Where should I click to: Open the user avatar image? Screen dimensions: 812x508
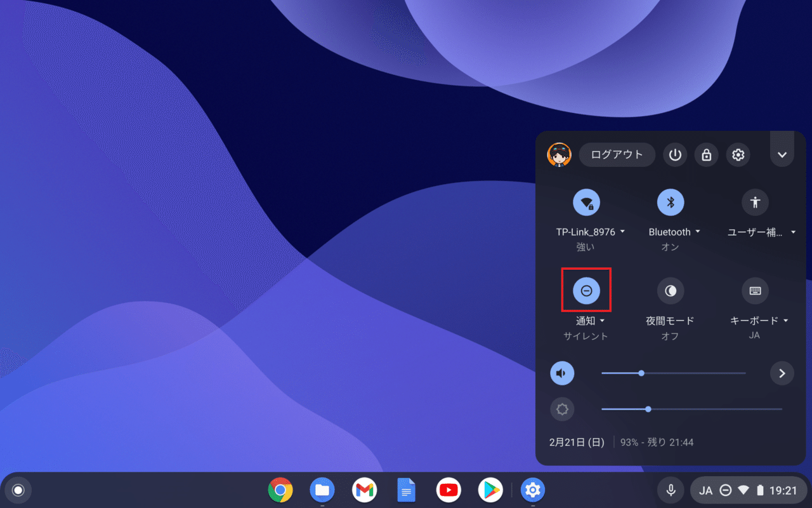559,154
